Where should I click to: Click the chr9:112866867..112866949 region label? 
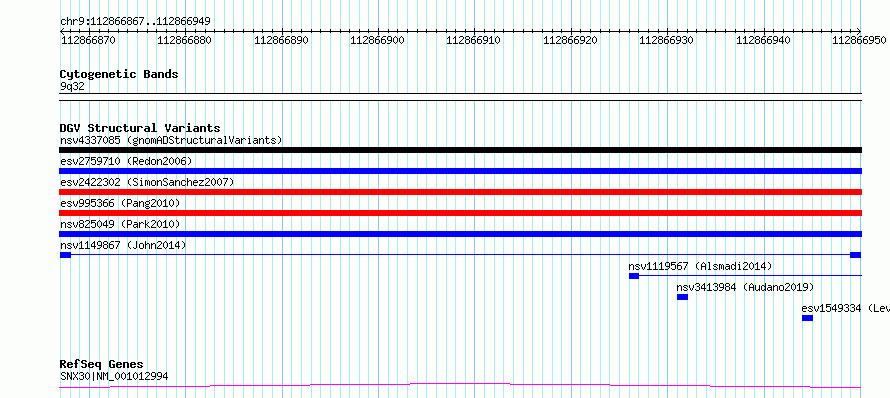click(x=135, y=21)
